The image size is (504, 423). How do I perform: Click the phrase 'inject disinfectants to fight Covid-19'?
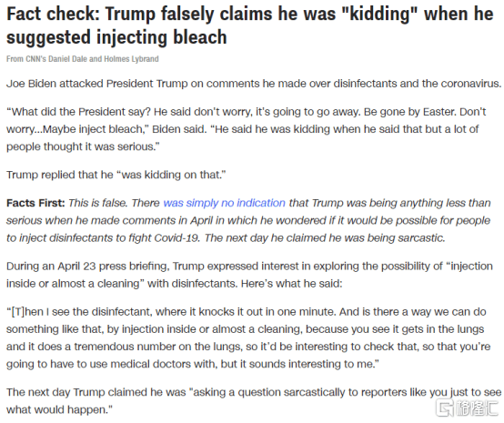pos(109,237)
